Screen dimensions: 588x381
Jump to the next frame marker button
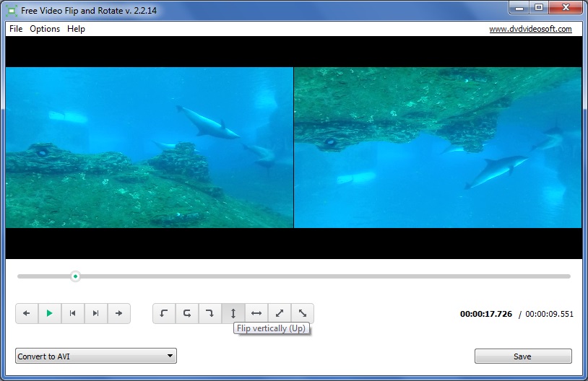(96, 313)
